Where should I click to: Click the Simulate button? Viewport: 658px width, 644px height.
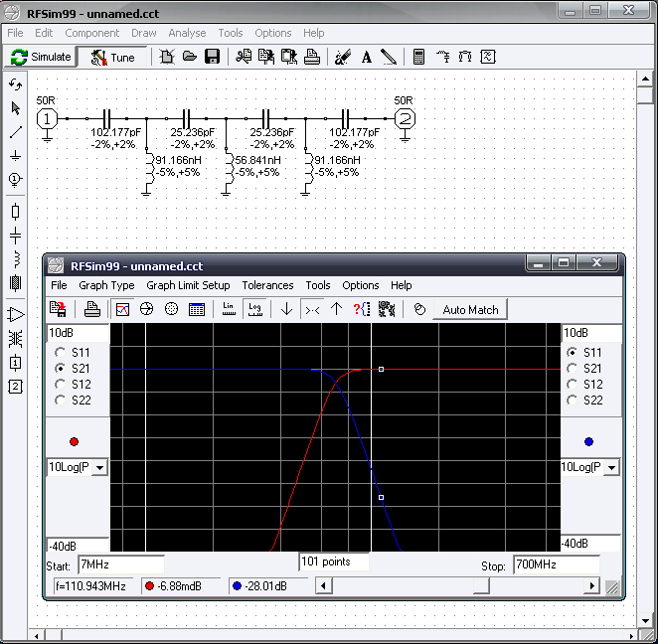pos(41,57)
